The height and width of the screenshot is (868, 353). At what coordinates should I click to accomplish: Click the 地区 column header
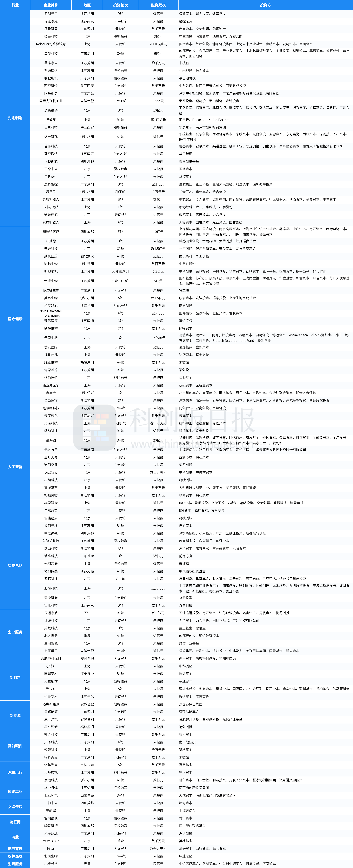tap(87, 5)
